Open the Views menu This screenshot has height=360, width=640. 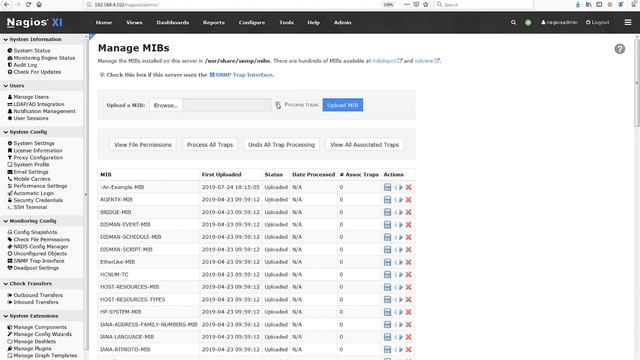point(134,22)
